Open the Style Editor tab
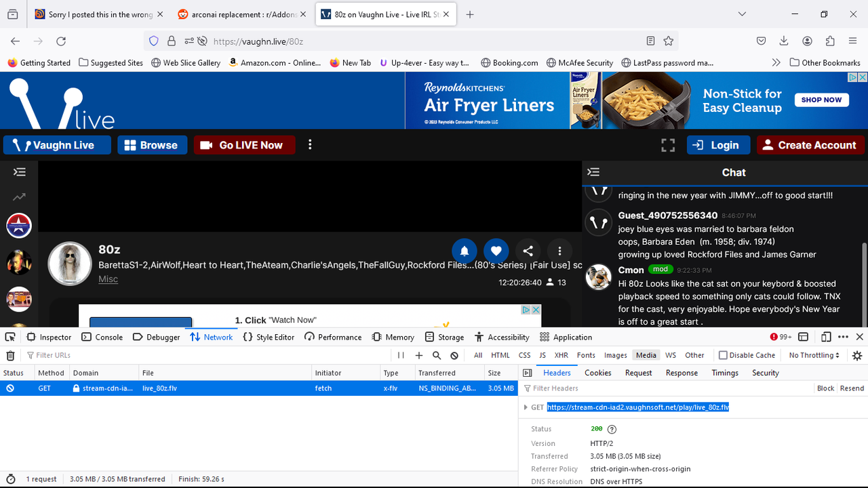This screenshot has width=868, height=488. [269, 337]
